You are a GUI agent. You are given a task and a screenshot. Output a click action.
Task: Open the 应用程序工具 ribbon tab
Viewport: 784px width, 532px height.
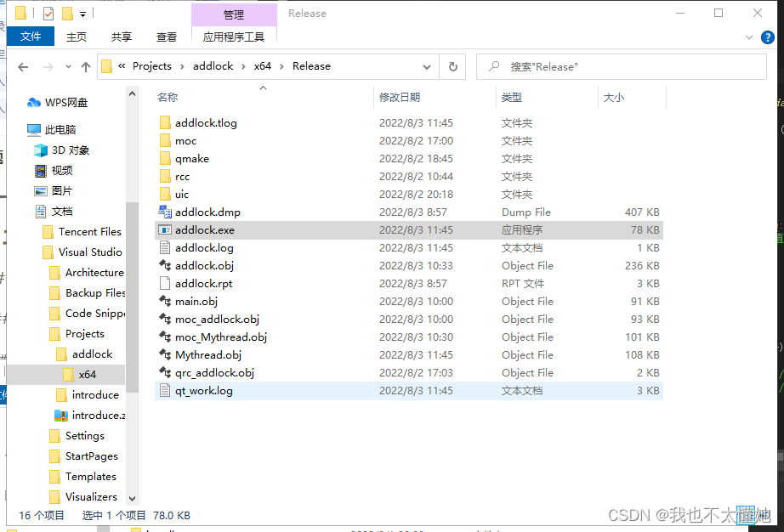tap(234, 37)
